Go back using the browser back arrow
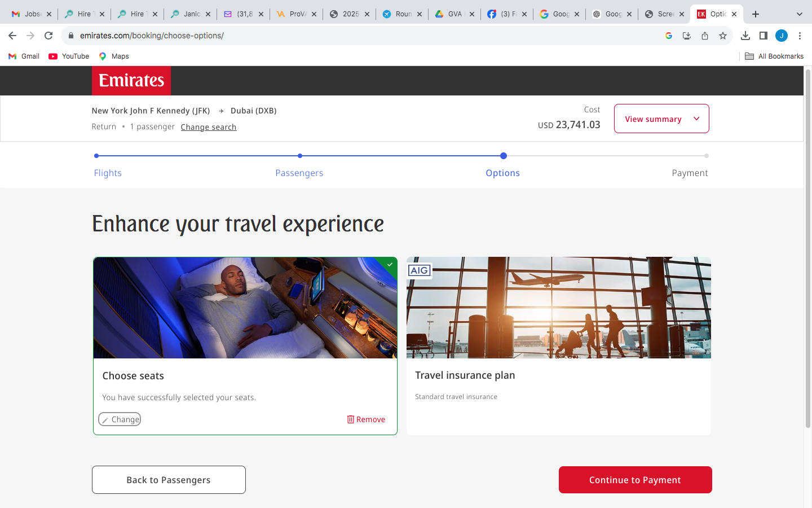Screen dimensions: 812x508 (x=12, y=36)
